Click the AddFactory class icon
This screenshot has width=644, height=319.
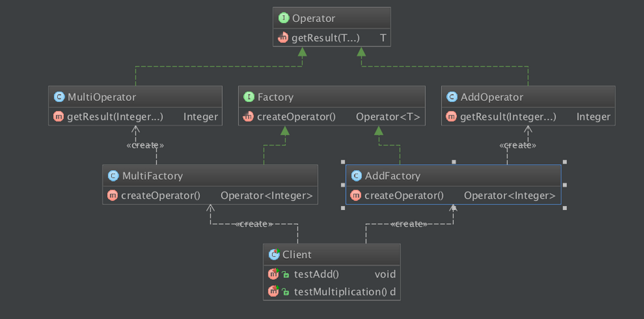click(356, 176)
